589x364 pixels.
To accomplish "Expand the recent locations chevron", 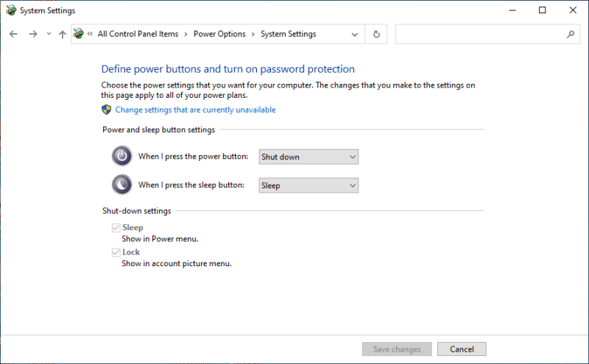I will click(49, 35).
